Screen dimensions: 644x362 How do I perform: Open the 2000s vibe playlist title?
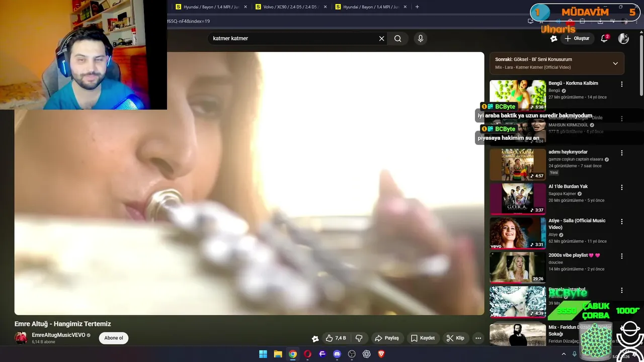click(x=574, y=255)
